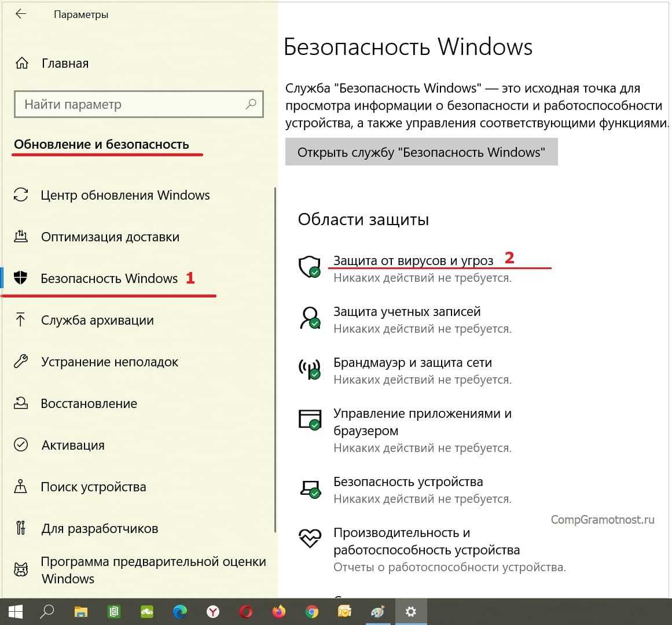672x625 pixels.
Task: Click Управление приложениями и браузером window icon
Action: tap(310, 420)
